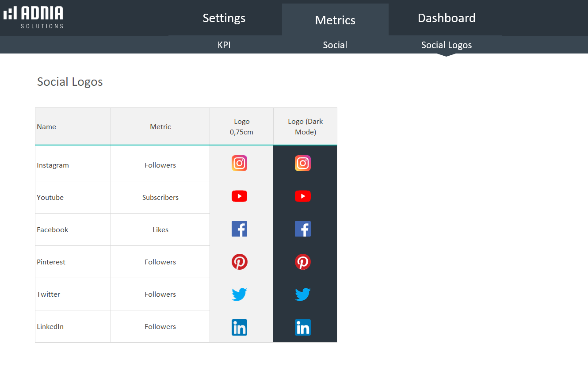Screen dimensions: 588x390
Task: Click the YouTube logo in dark mode column
Action: (303, 196)
